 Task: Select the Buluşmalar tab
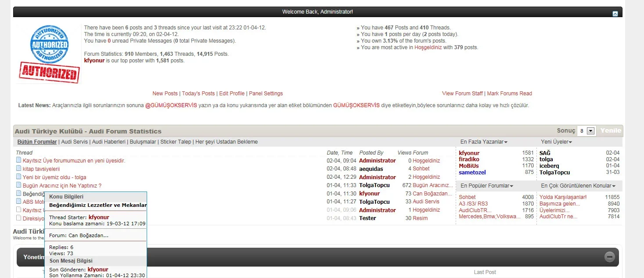click(x=142, y=142)
